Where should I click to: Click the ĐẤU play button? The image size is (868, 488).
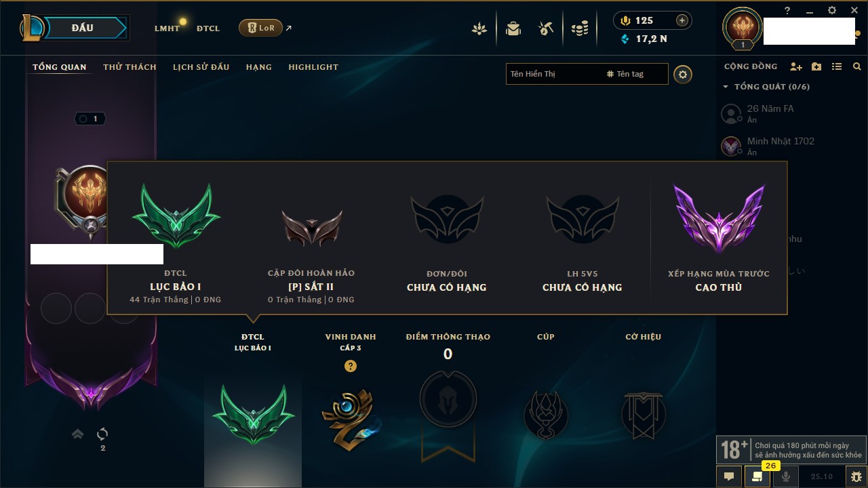82,28
